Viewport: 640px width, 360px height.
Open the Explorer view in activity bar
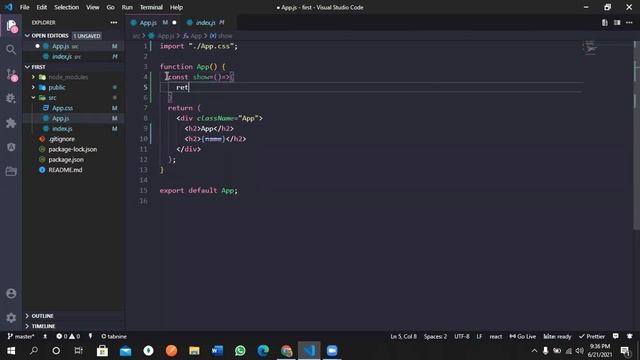pyautogui.click(x=11, y=25)
